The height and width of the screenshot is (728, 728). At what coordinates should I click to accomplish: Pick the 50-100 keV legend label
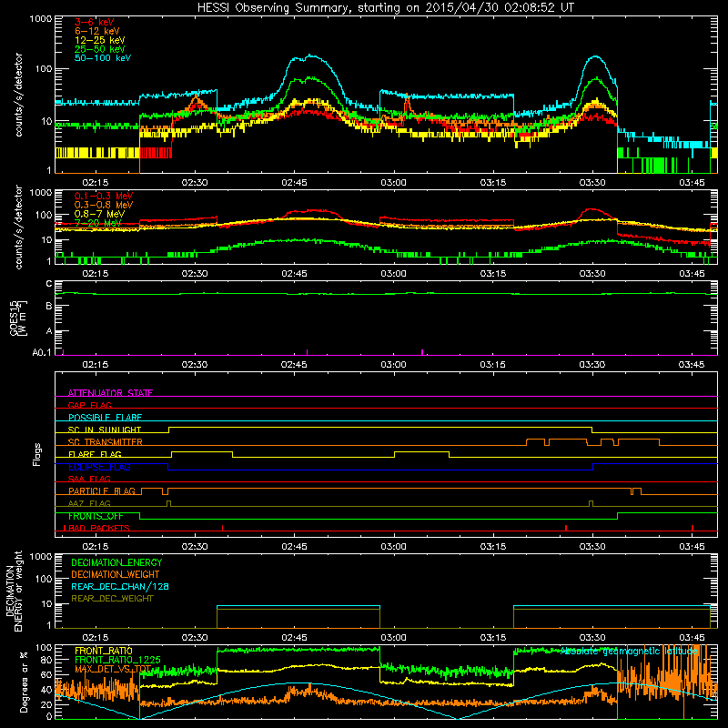[x=103, y=58]
